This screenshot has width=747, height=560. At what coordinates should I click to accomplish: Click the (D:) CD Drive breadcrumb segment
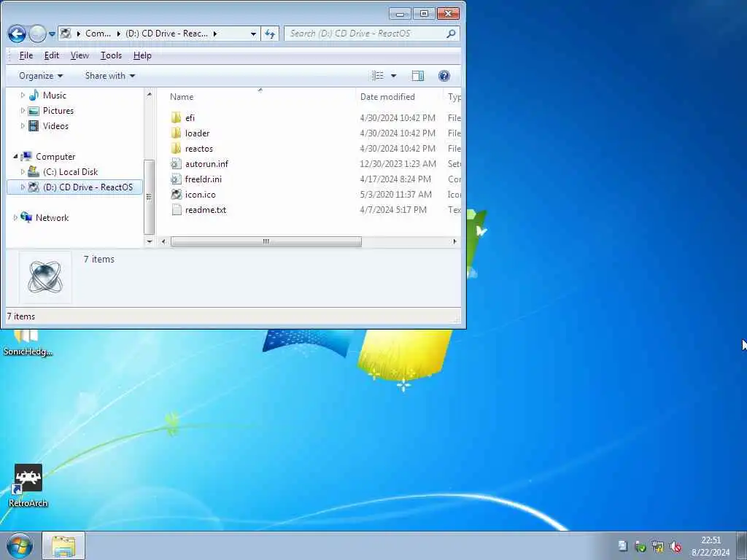[166, 34]
